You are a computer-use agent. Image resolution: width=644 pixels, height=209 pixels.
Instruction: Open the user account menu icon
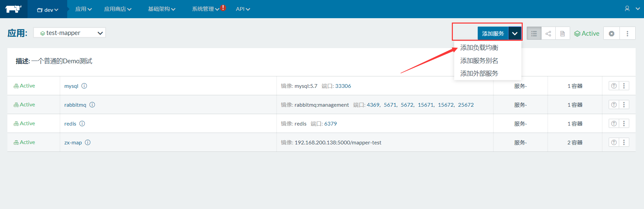(x=627, y=9)
